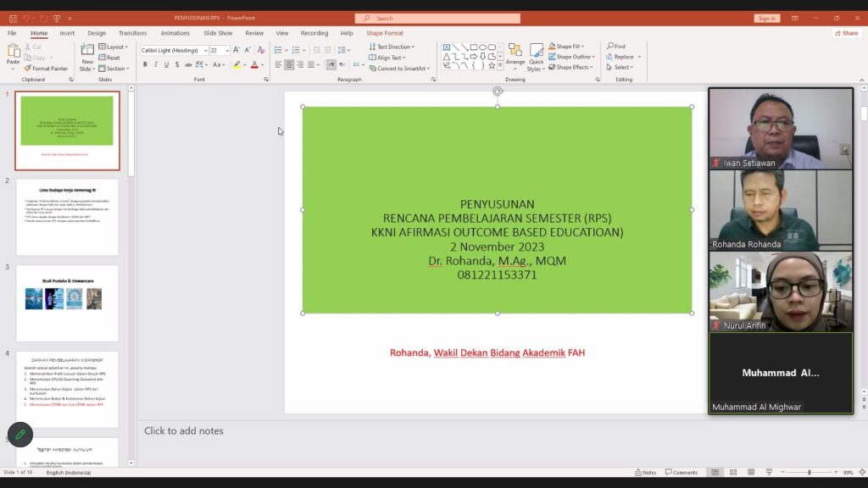This screenshot has width=868, height=488.
Task: Toggle the Notes pane in status bar
Action: (x=646, y=472)
